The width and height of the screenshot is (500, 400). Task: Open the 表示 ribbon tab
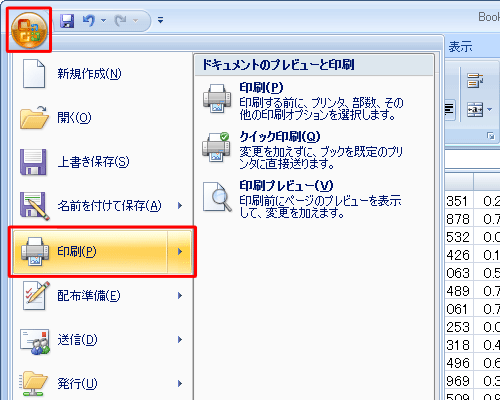[460, 47]
